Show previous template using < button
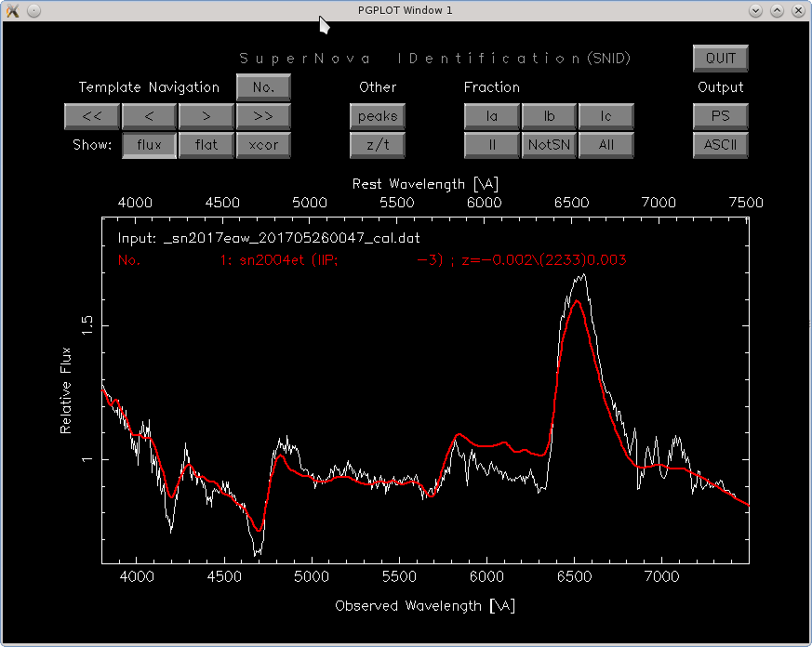The image size is (812, 647). pos(149,116)
